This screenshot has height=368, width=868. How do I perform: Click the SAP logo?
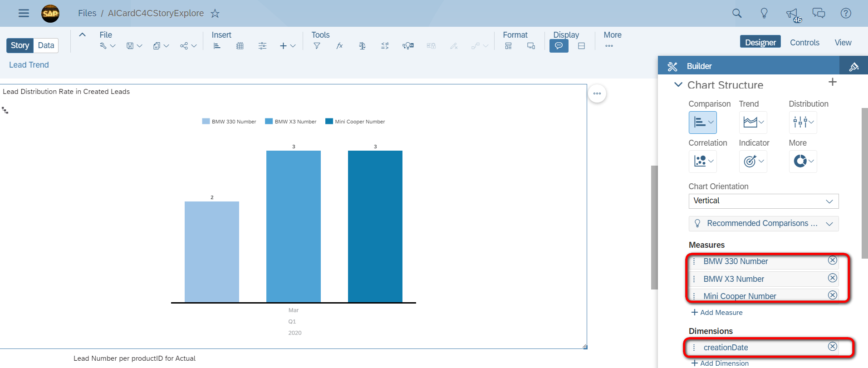pyautogui.click(x=50, y=14)
